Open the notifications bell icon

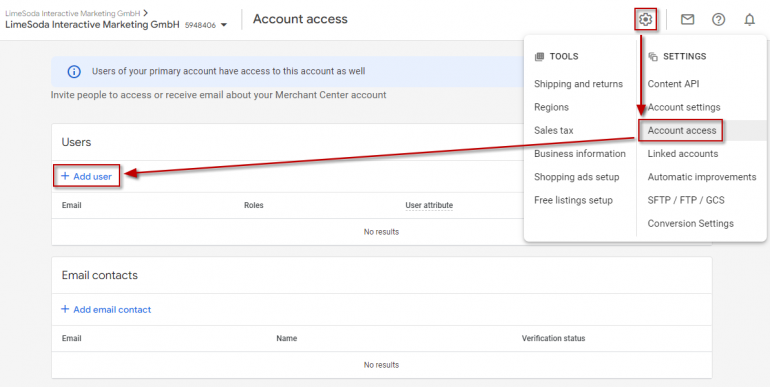[749, 20]
